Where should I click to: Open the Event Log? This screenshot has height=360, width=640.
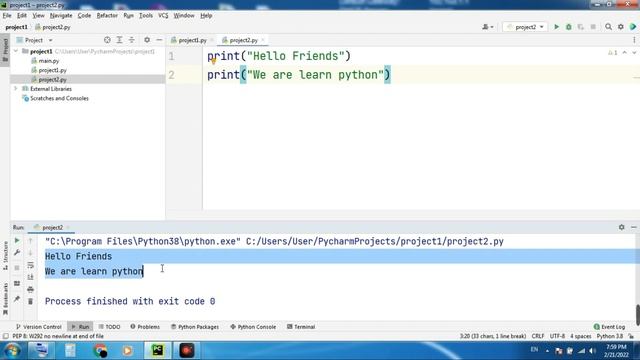[609, 327]
